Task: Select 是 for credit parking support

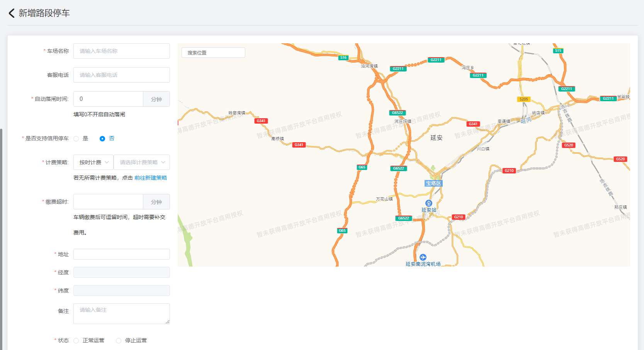Action: (x=76, y=139)
